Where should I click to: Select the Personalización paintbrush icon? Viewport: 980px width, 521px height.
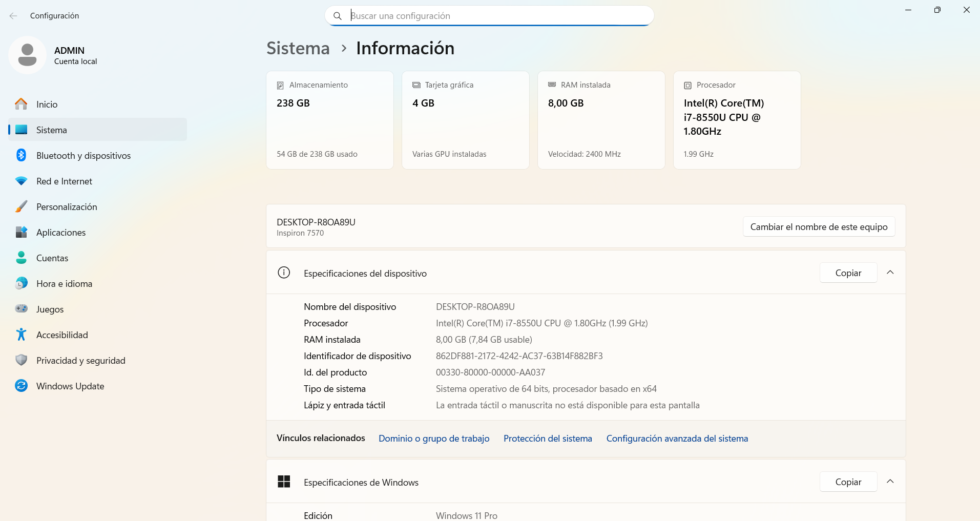[21, 206]
